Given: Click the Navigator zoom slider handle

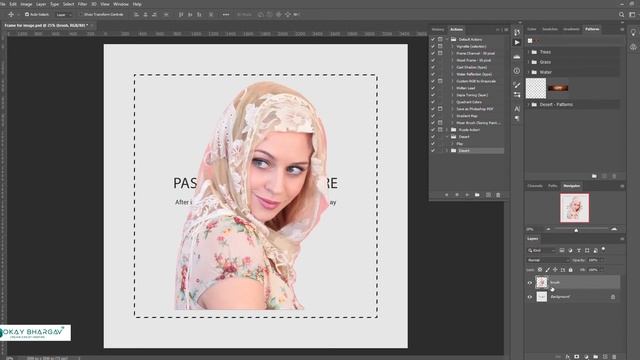Looking at the screenshot, I should point(576,230).
